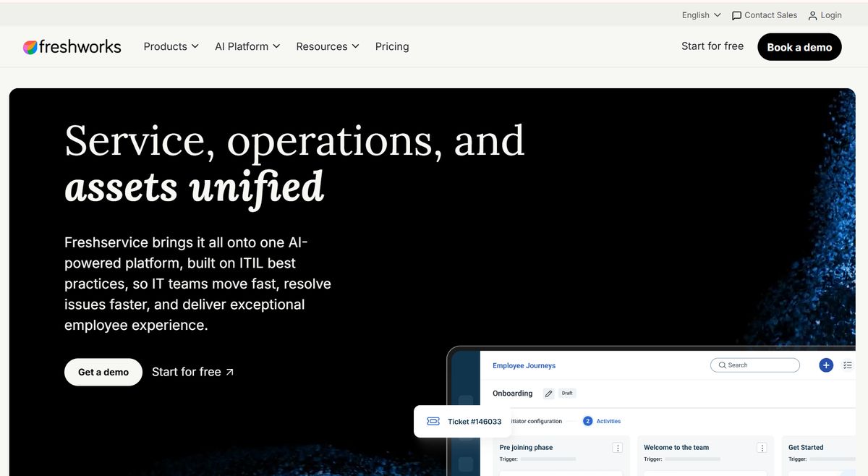The height and width of the screenshot is (476, 868).
Task: Click the chat bubble icon beside Contact Sales
Action: (x=736, y=16)
